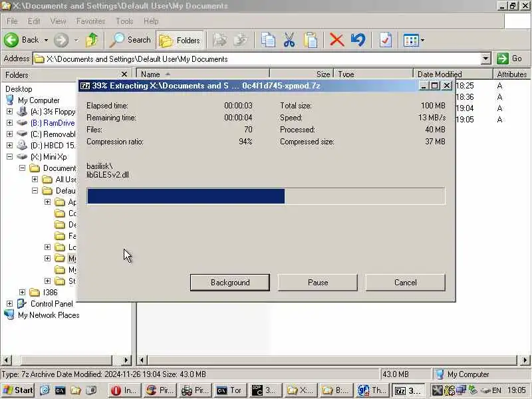Expand the (C:) Removable drive node
Image resolution: width=532 pixels, height=399 pixels.
pyautogui.click(x=9, y=134)
